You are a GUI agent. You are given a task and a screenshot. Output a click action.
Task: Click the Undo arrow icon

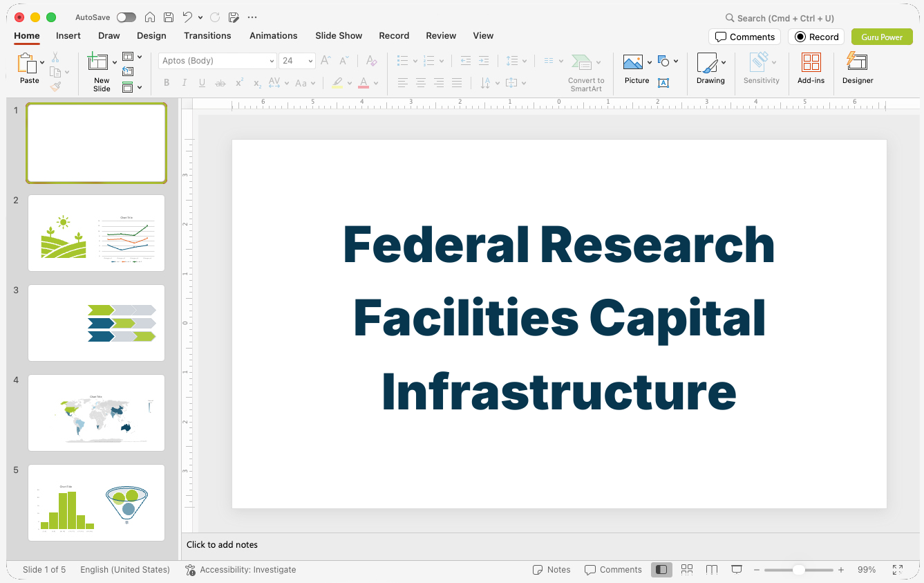(x=188, y=17)
